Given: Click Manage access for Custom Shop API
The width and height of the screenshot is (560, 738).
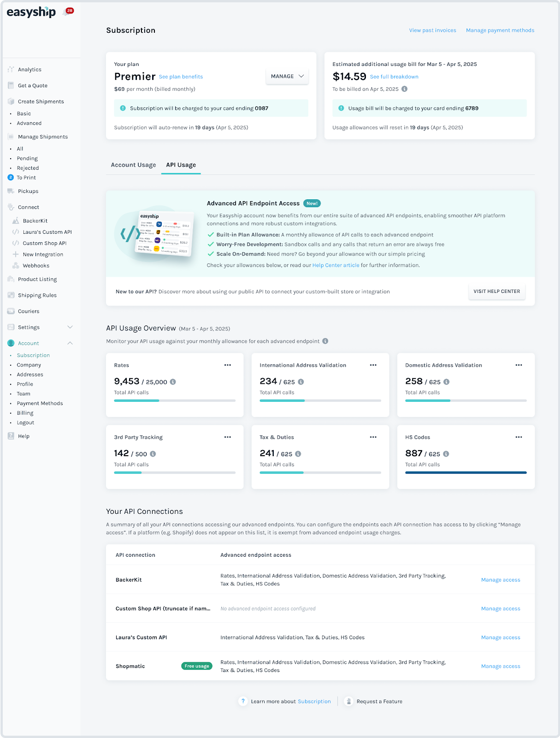Looking at the screenshot, I should (501, 609).
